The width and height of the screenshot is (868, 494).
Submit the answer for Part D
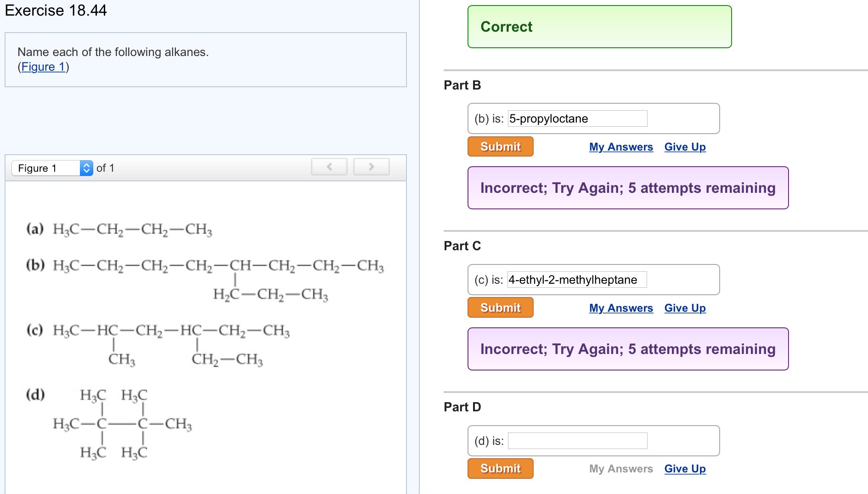500,468
